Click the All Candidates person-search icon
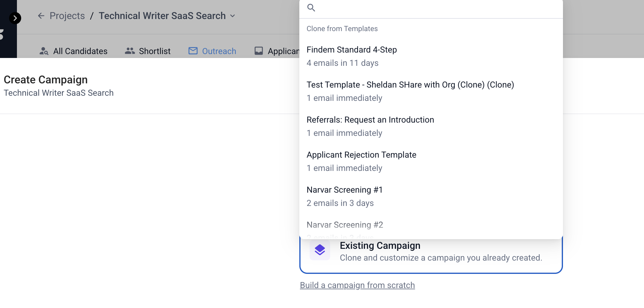This screenshot has height=308, width=644. (x=44, y=51)
